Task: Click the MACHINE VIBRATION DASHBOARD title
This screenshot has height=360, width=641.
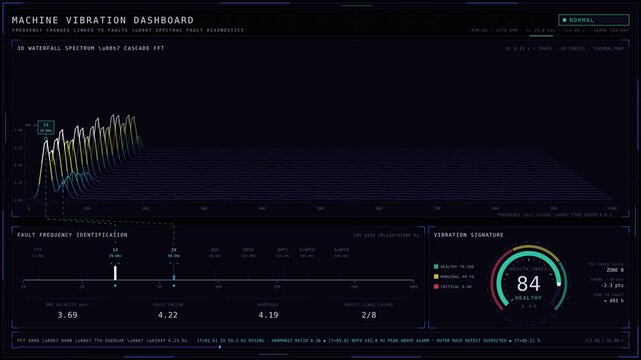Action: (103, 20)
